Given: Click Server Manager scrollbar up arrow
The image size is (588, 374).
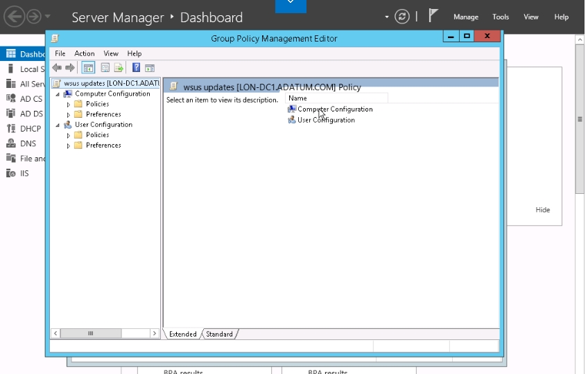Looking at the screenshot, I should click(580, 39).
